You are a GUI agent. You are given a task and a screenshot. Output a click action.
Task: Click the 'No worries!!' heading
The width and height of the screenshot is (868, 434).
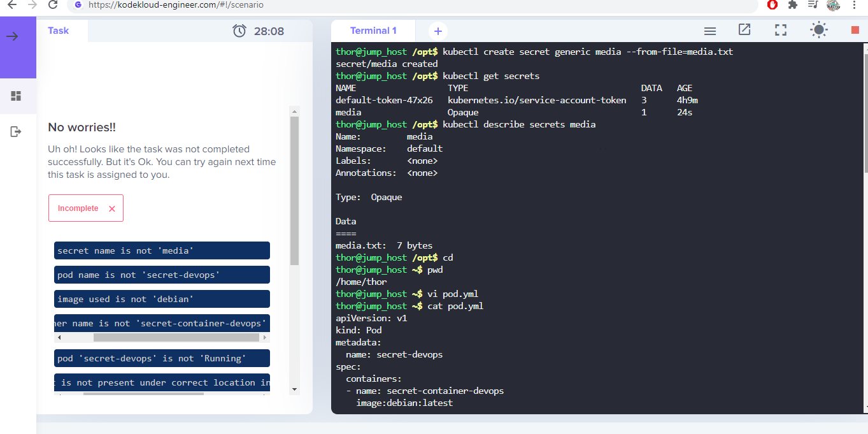(82, 127)
